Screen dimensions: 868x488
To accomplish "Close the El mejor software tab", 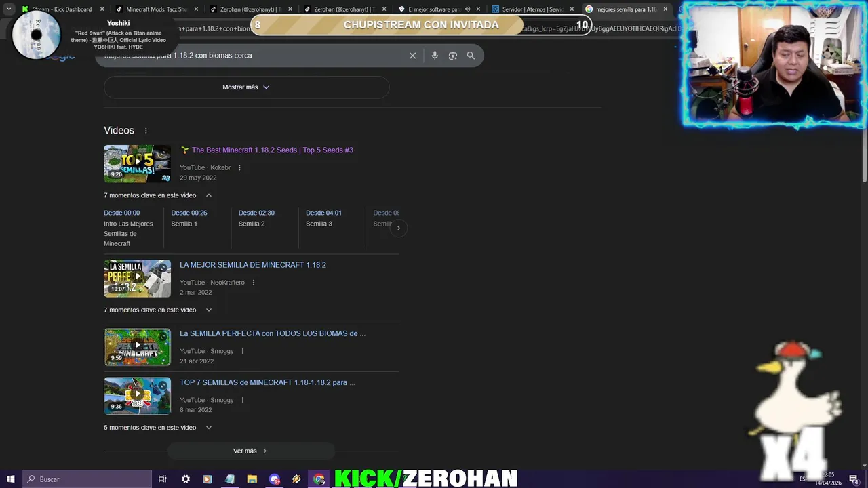I will [x=477, y=9].
